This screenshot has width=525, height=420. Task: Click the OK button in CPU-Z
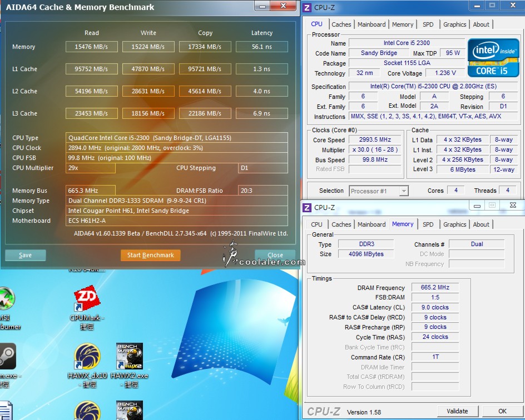pyautogui.click(x=502, y=411)
